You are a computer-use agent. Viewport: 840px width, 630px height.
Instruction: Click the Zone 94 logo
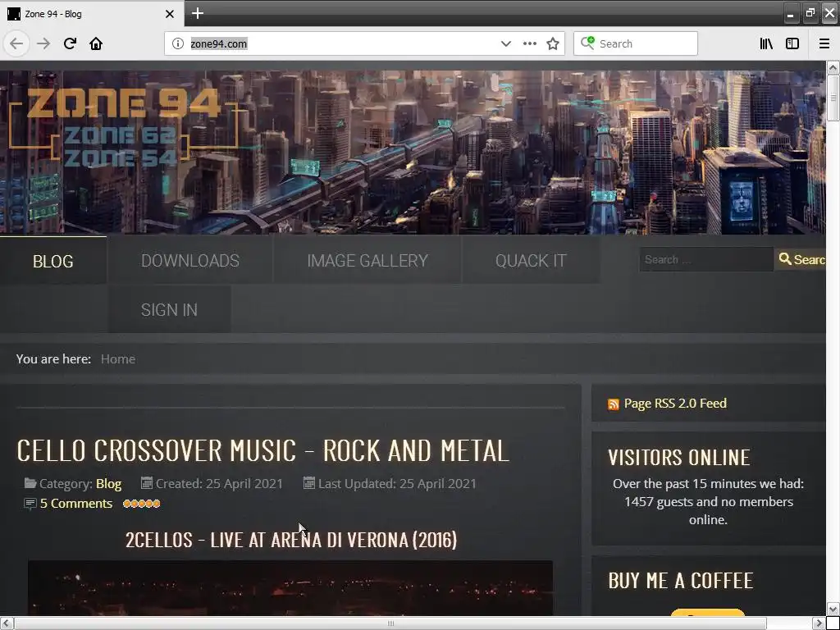click(123, 126)
